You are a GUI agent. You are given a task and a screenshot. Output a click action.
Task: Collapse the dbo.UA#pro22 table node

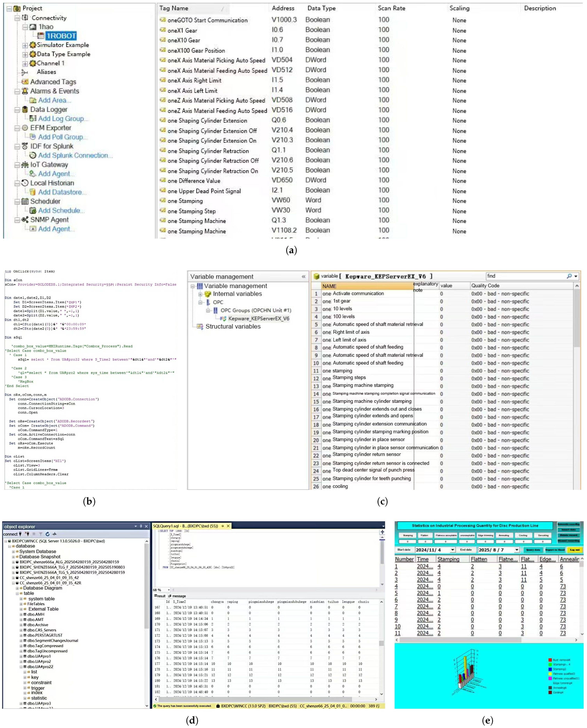tap(21, 667)
